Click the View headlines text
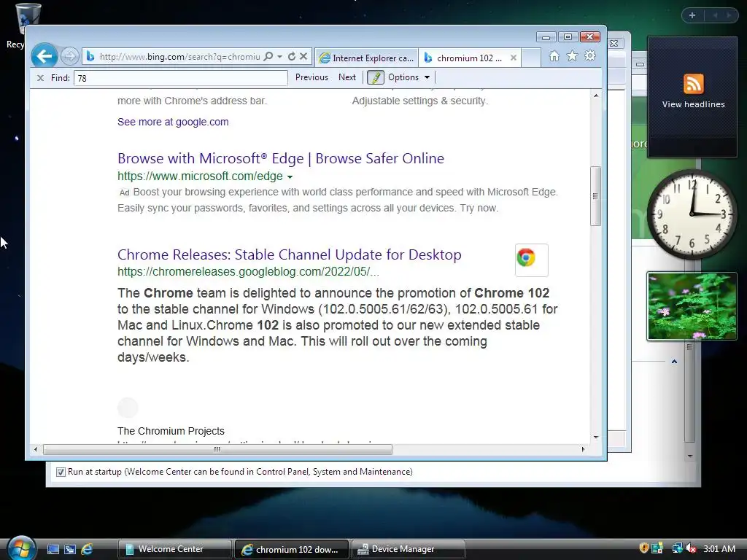Screen dimensions: 747x560 point(693,104)
